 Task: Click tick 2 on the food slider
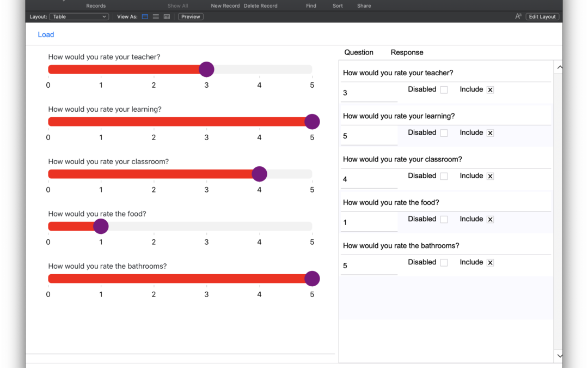[x=154, y=242]
